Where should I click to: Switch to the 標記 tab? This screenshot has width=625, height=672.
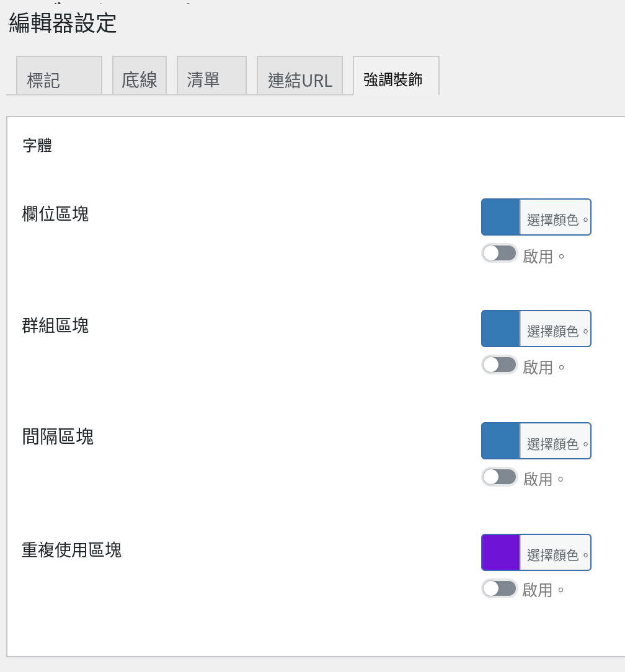click(x=59, y=76)
